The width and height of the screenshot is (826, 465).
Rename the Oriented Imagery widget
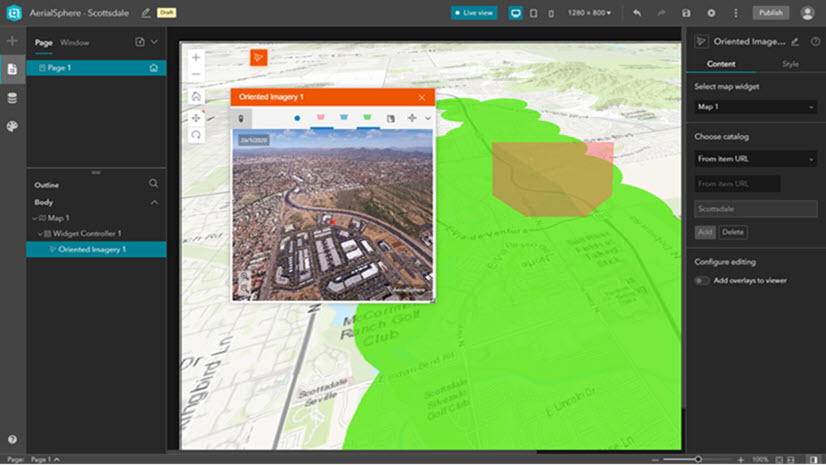tap(795, 42)
